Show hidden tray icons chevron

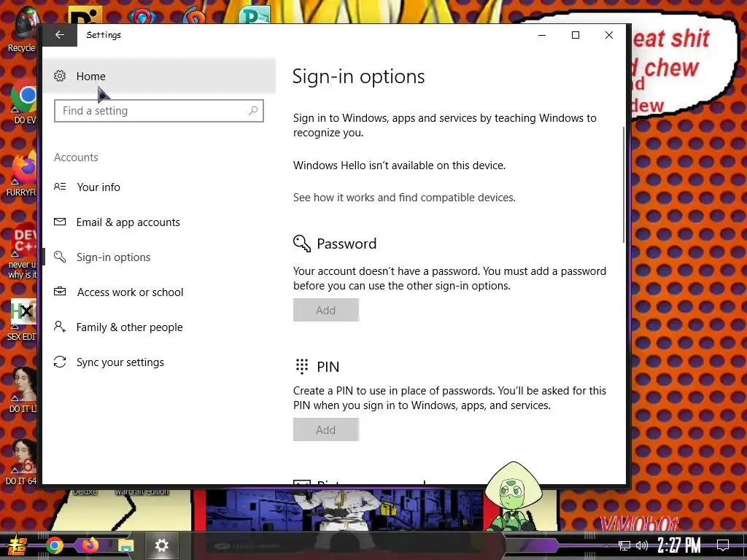pos(606,545)
